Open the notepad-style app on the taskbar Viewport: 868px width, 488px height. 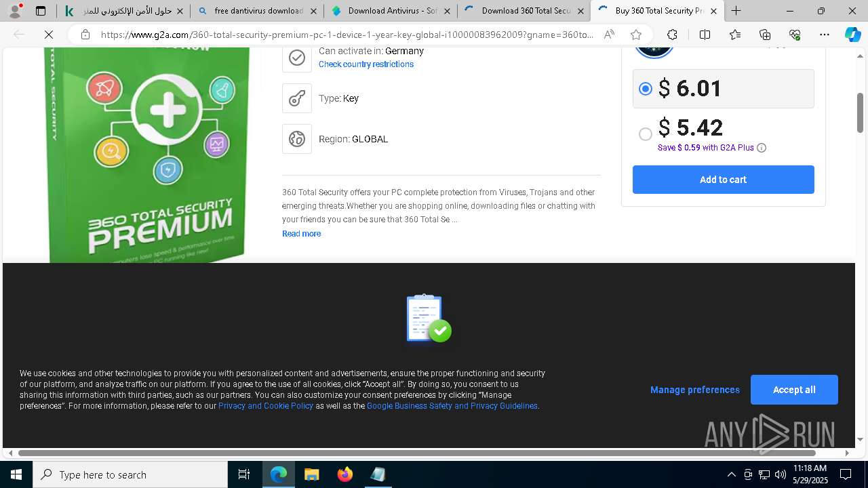click(x=378, y=474)
